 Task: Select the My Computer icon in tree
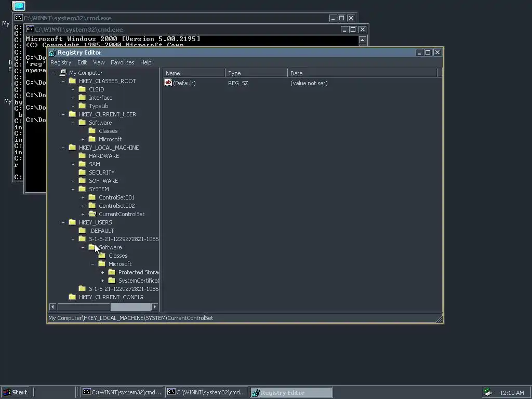tap(63, 73)
